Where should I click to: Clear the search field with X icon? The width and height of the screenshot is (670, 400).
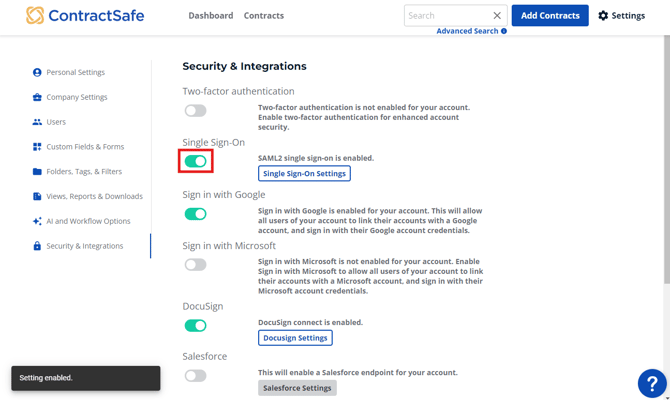(x=497, y=16)
